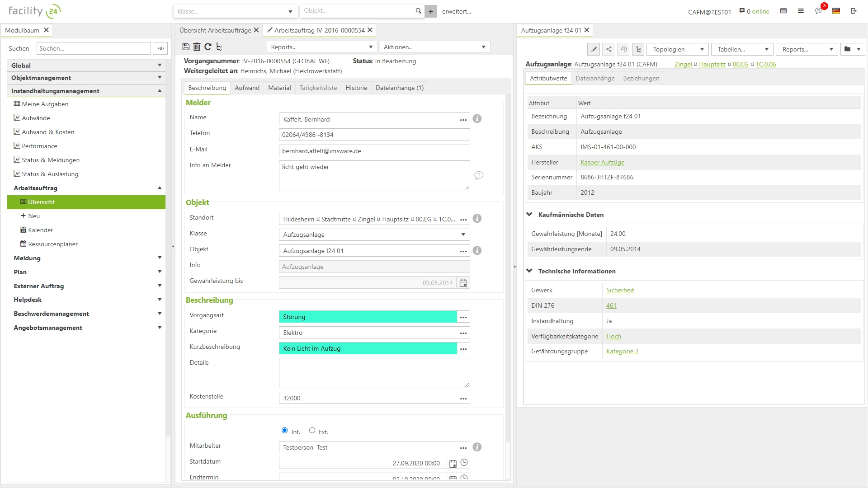Select the Ext. radio button
Image resolution: width=868 pixels, height=488 pixels.
(312, 431)
